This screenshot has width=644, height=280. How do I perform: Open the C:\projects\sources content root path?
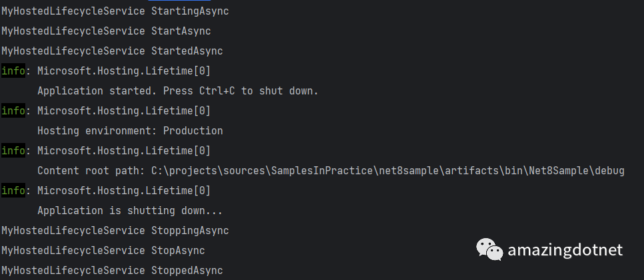(x=388, y=170)
